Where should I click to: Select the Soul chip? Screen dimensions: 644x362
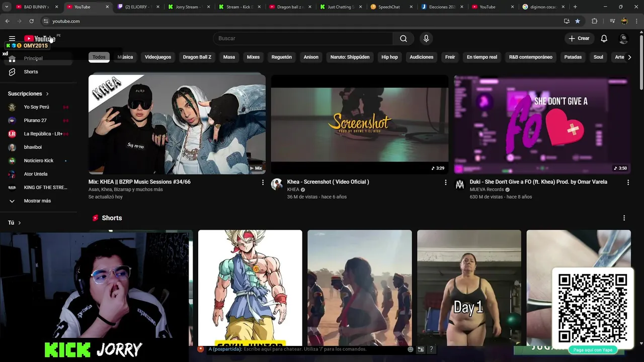click(x=598, y=57)
